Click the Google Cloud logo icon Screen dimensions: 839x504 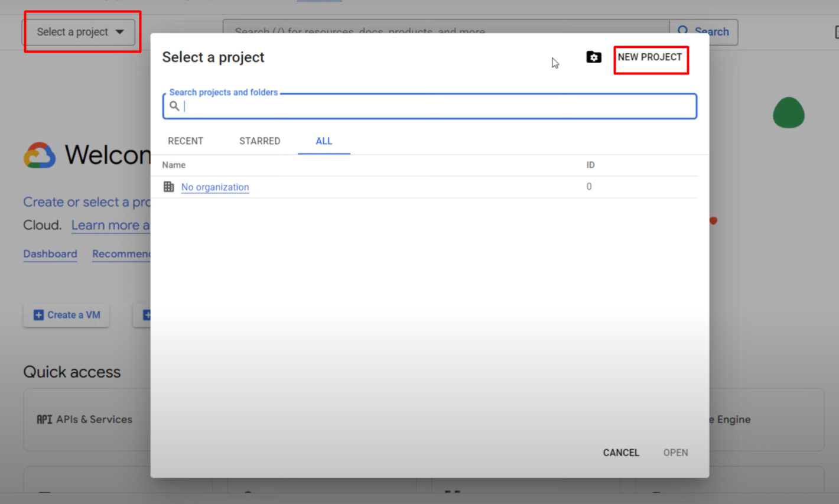(x=40, y=155)
